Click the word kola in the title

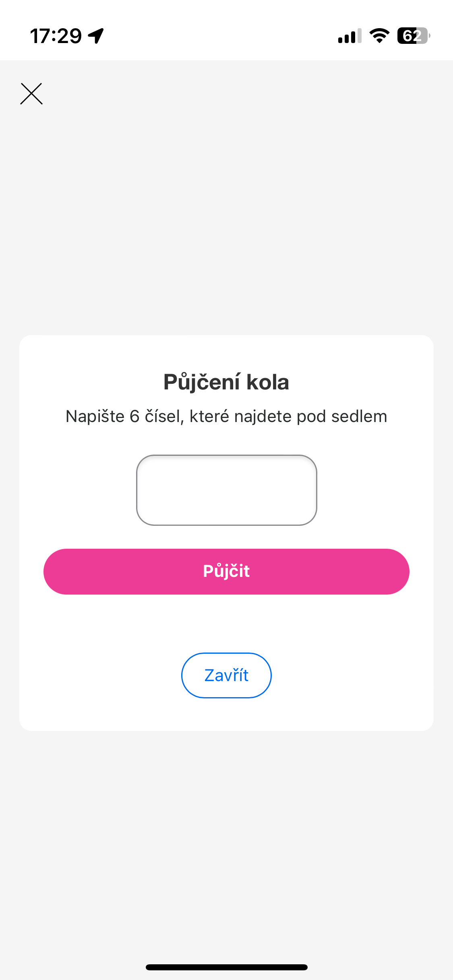point(268,382)
